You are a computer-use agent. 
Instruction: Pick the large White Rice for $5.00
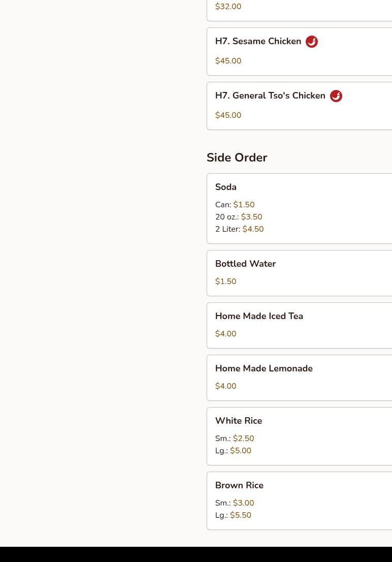233,451
